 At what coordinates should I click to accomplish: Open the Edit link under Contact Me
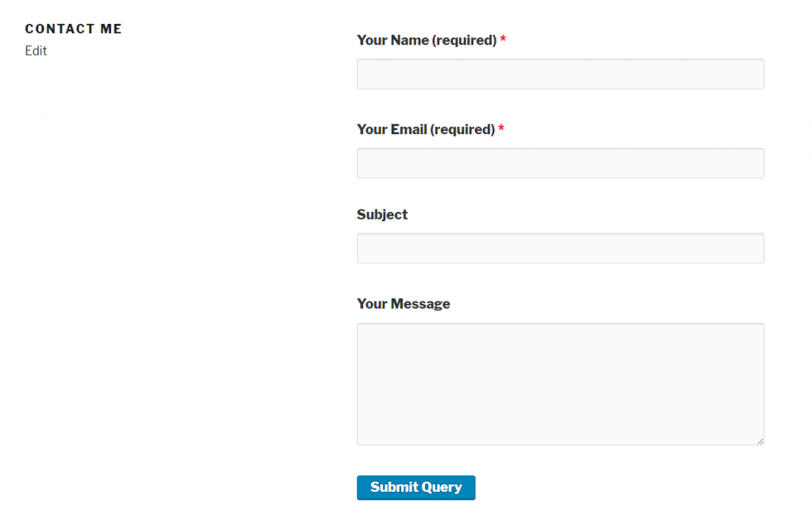tap(36, 51)
